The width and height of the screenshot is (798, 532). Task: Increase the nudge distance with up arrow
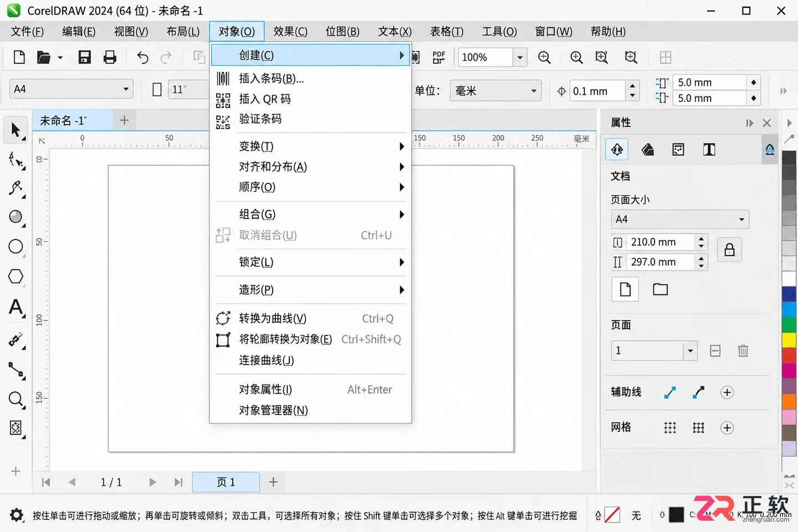coord(632,86)
